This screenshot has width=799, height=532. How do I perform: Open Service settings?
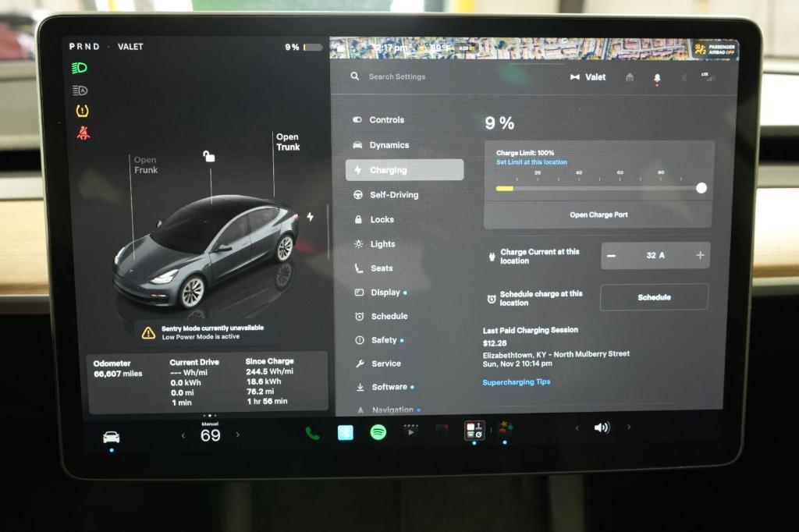[x=378, y=364]
